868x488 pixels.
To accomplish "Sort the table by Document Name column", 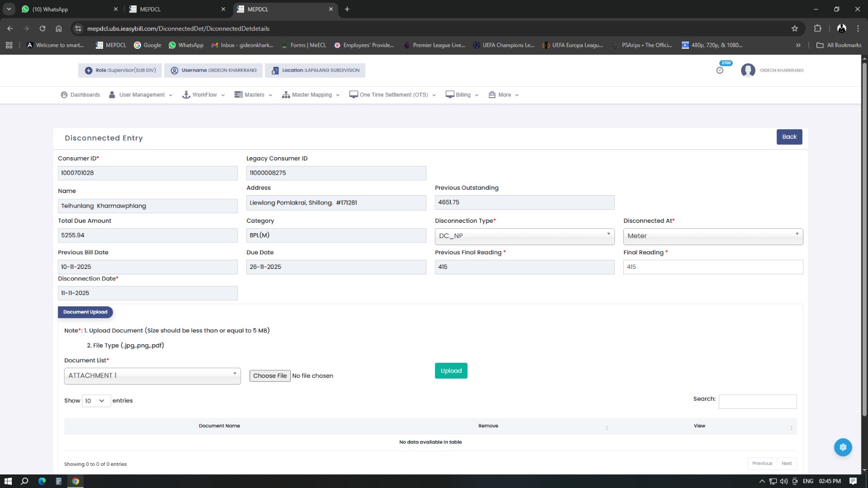I will tap(219, 426).
